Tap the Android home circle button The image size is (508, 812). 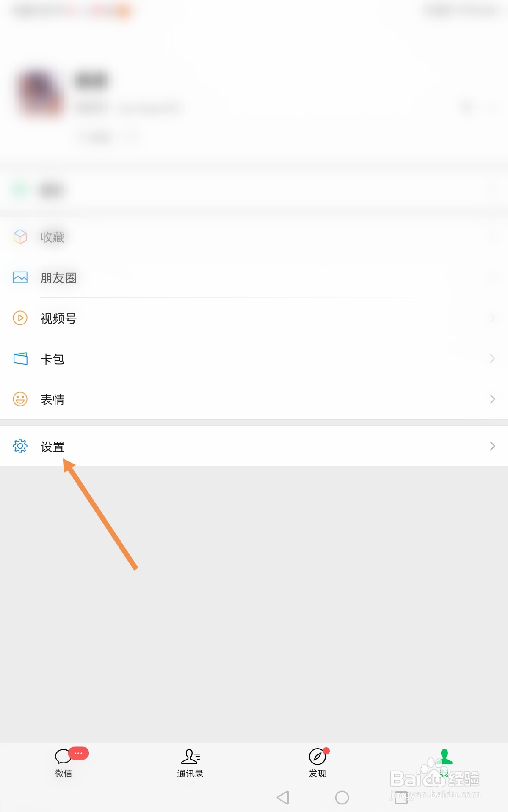click(x=342, y=798)
